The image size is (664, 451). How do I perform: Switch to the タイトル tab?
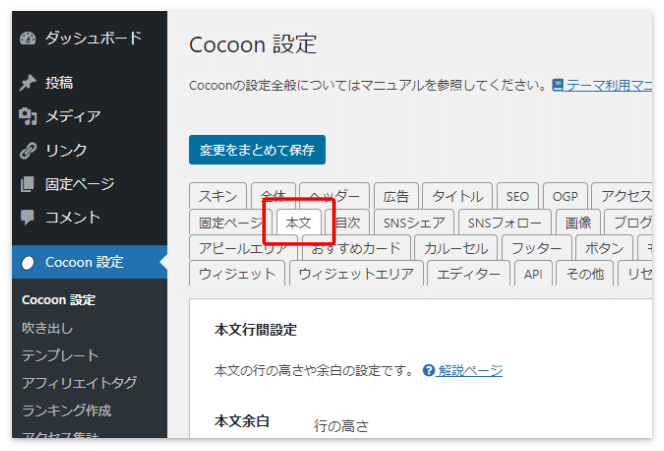(x=457, y=196)
